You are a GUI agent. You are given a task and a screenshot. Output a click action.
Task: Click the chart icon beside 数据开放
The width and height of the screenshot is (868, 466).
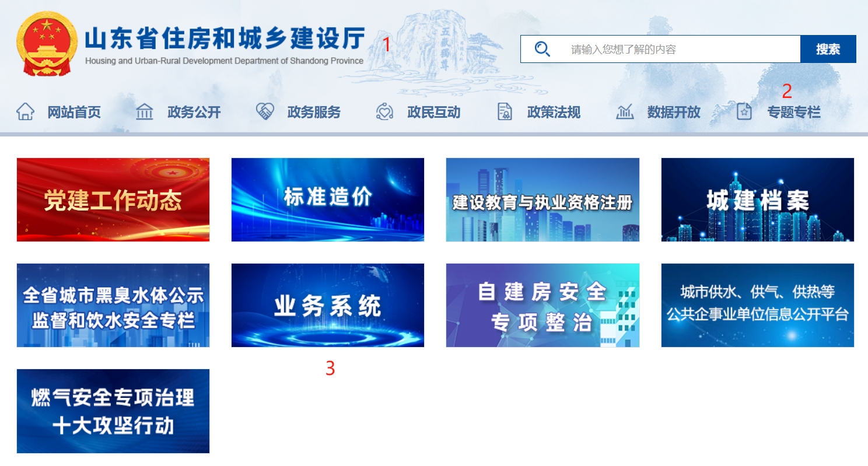coord(625,111)
